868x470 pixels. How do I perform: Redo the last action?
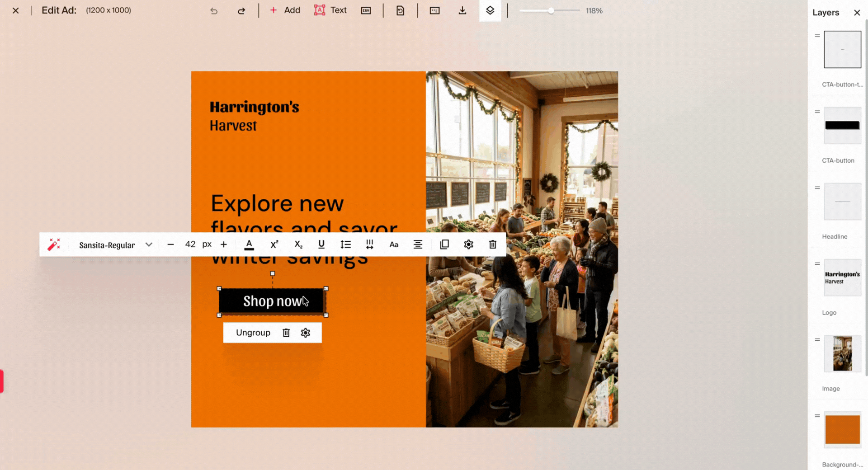click(x=241, y=11)
